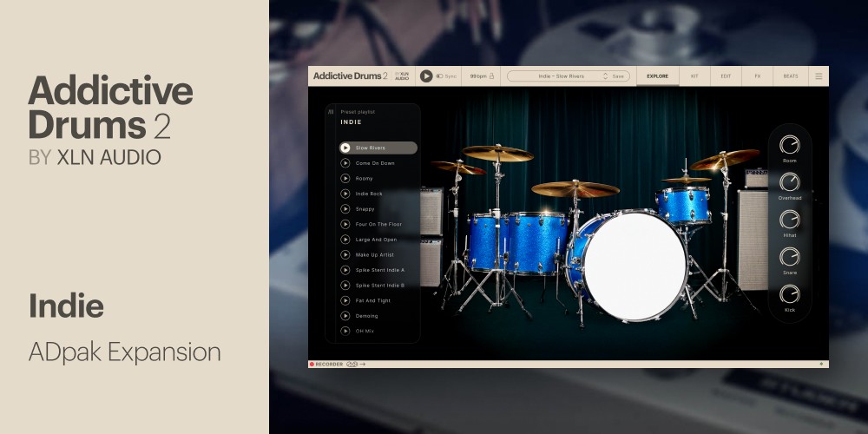Click the INDIE playlist title

pyautogui.click(x=351, y=122)
